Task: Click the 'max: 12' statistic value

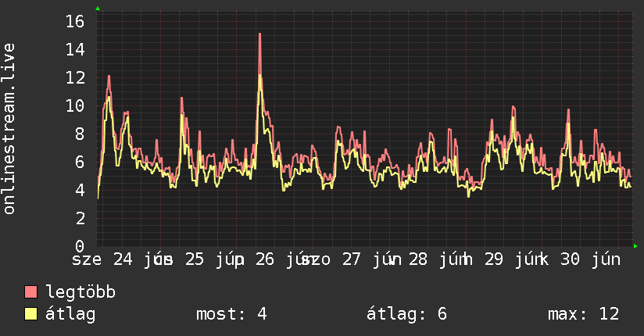Action: (x=584, y=314)
